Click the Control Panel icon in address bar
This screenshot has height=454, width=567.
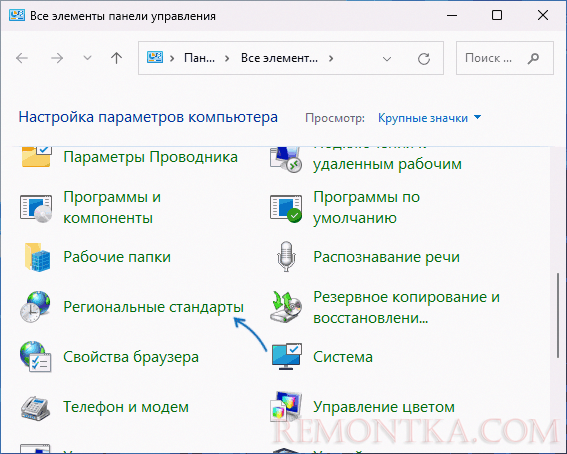click(x=155, y=57)
